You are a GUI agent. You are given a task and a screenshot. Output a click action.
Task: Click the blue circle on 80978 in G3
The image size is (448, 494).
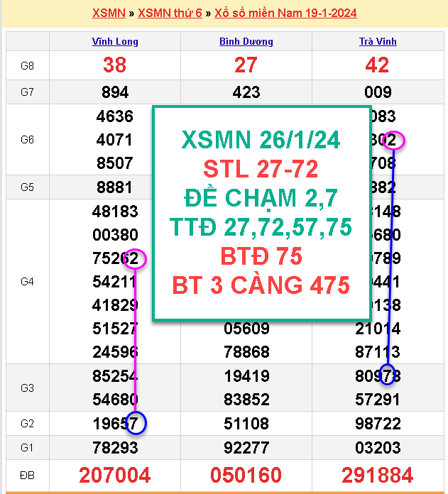coord(388,373)
